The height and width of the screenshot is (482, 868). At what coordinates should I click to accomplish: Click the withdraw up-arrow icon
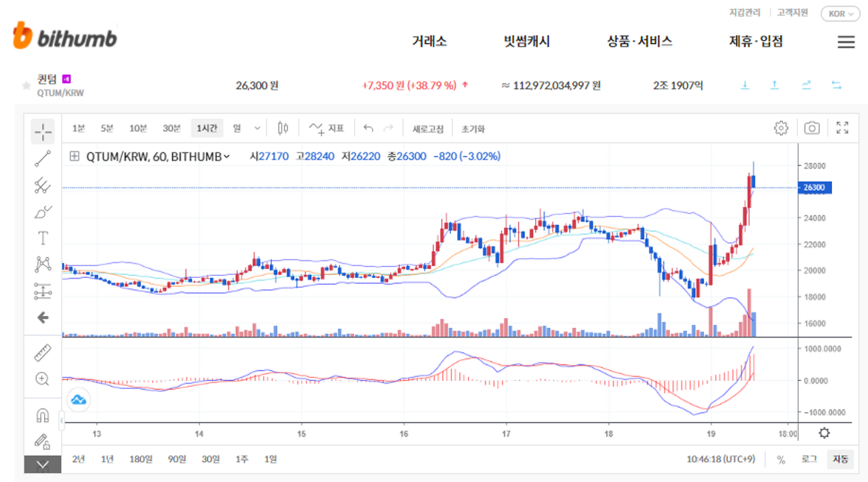coord(774,85)
